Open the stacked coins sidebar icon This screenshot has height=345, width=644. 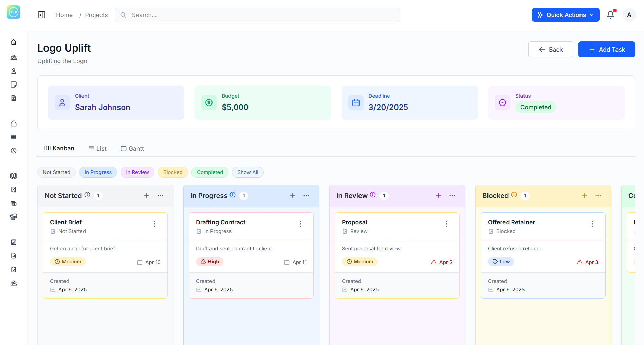(14, 217)
